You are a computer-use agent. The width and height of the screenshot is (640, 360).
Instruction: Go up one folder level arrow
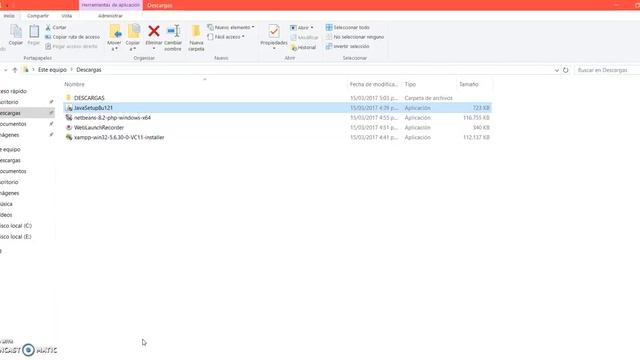[15, 70]
